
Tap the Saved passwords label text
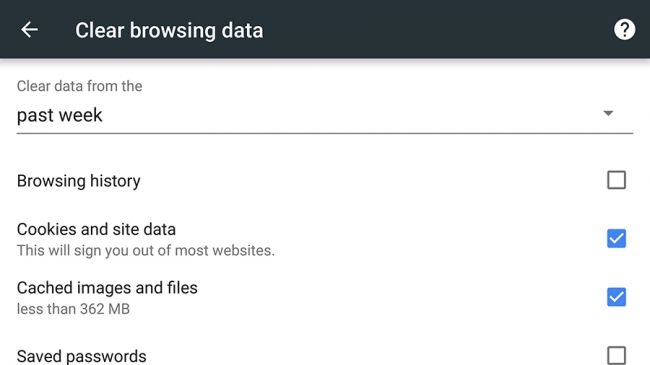click(82, 356)
